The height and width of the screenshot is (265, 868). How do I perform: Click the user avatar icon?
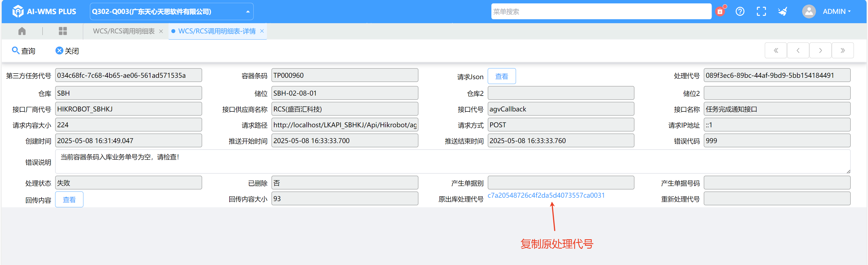809,12
